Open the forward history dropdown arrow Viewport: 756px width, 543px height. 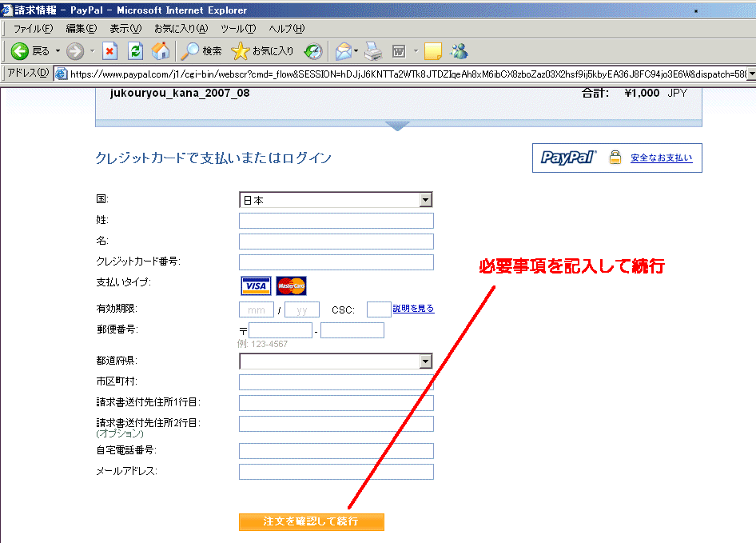[x=92, y=51]
